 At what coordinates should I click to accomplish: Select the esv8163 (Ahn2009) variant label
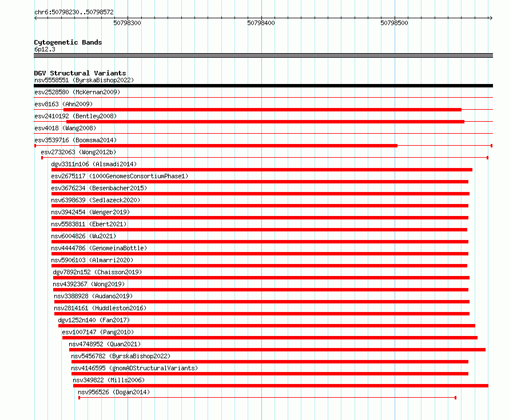[63, 104]
